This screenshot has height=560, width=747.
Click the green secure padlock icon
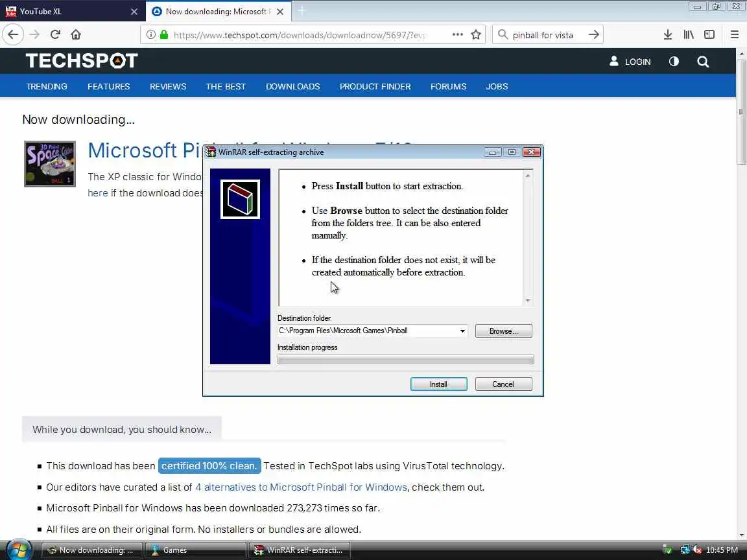tap(164, 34)
